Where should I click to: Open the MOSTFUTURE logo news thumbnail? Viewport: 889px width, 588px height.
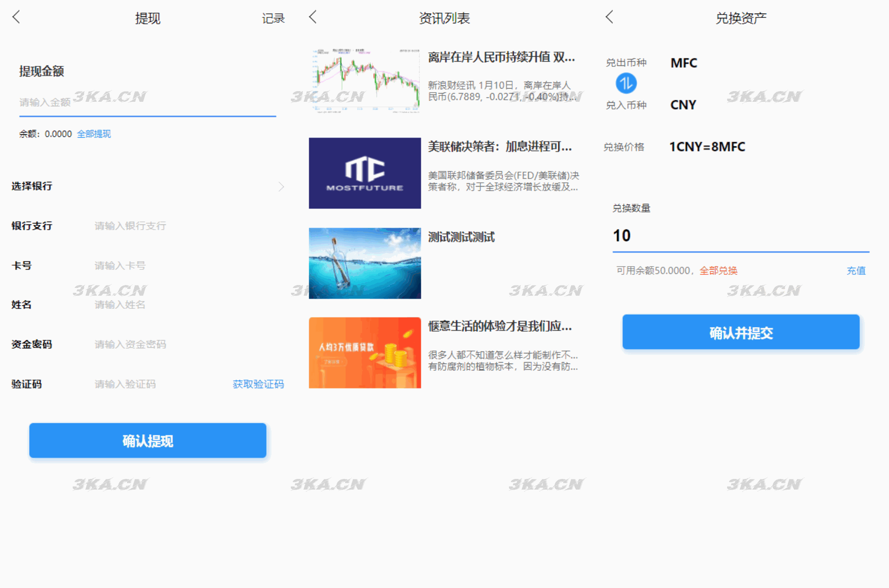coord(365,173)
